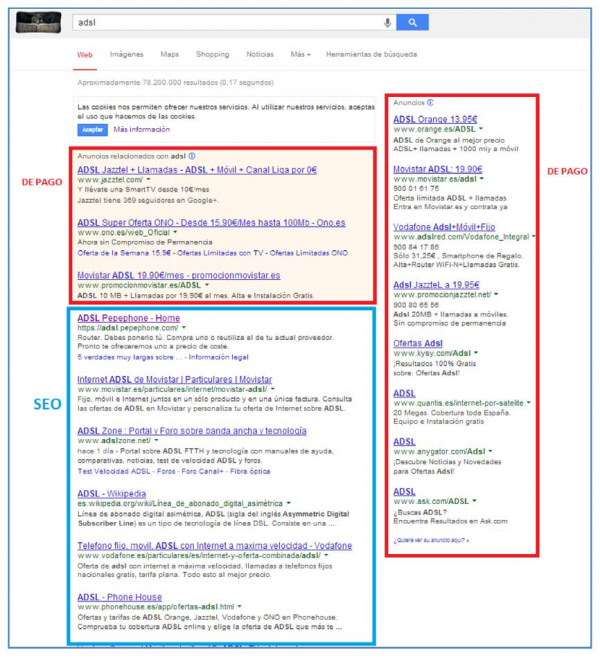The image size is (600, 664).
Task: Expand arrow beside www.orange.es/ADSL
Action: point(481,129)
